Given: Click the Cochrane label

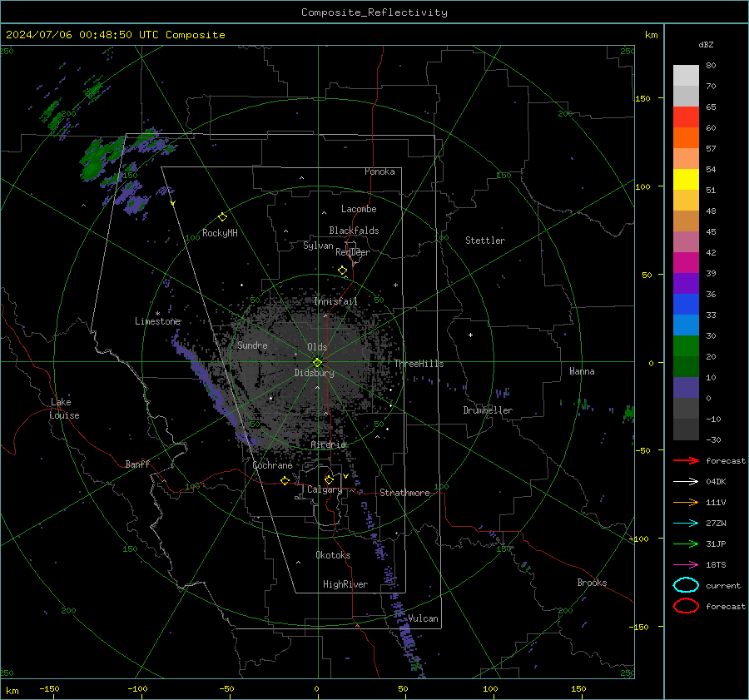Looking at the screenshot, I should (x=272, y=465).
